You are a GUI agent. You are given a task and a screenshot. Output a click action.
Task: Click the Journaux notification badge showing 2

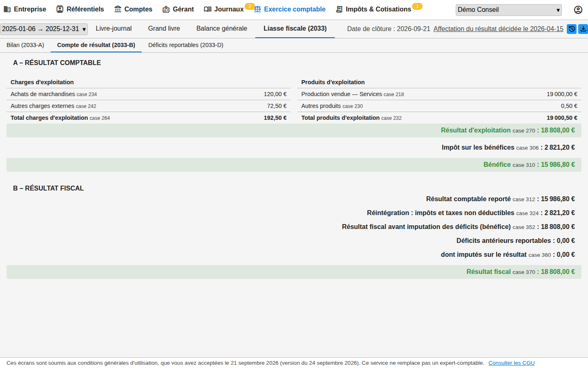pyautogui.click(x=249, y=6)
